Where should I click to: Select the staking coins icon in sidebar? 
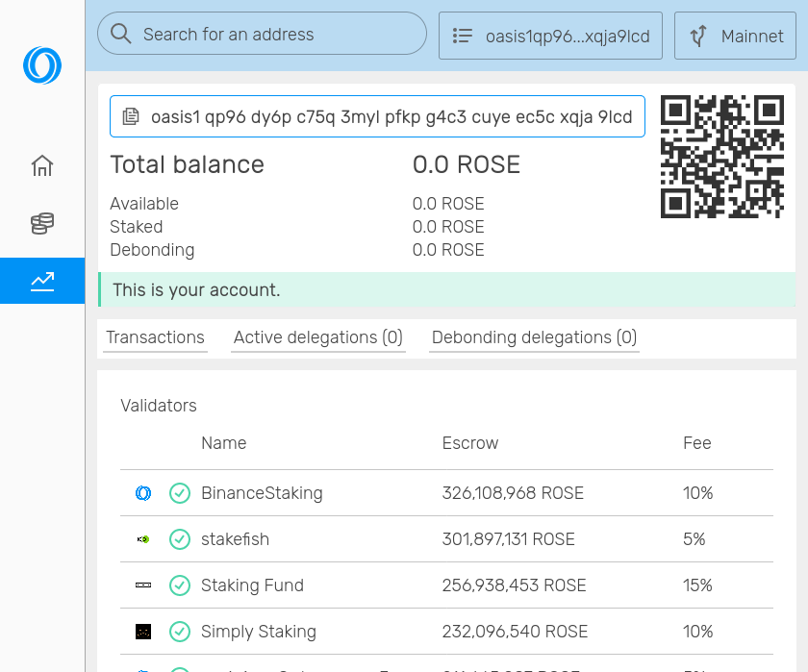(41, 223)
